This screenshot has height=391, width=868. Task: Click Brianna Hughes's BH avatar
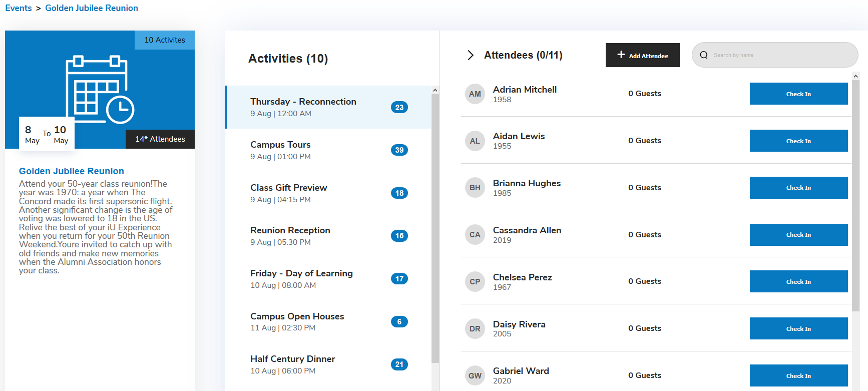pyautogui.click(x=475, y=188)
